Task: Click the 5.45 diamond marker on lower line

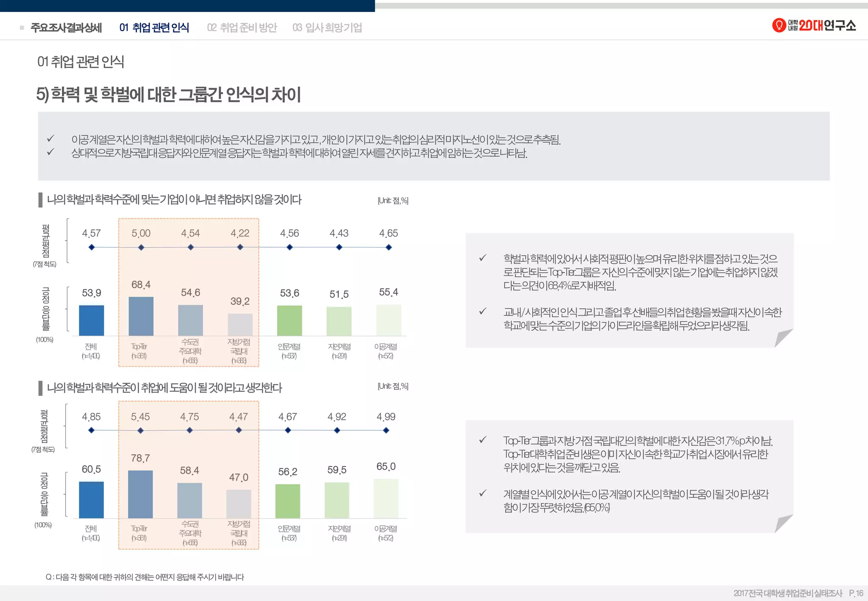Action: 140,431
